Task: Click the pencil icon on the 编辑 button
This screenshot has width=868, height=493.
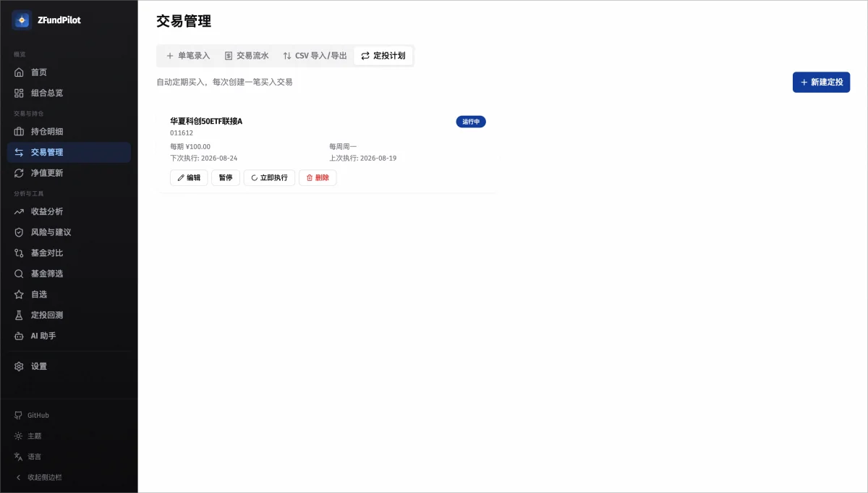Action: coord(181,177)
